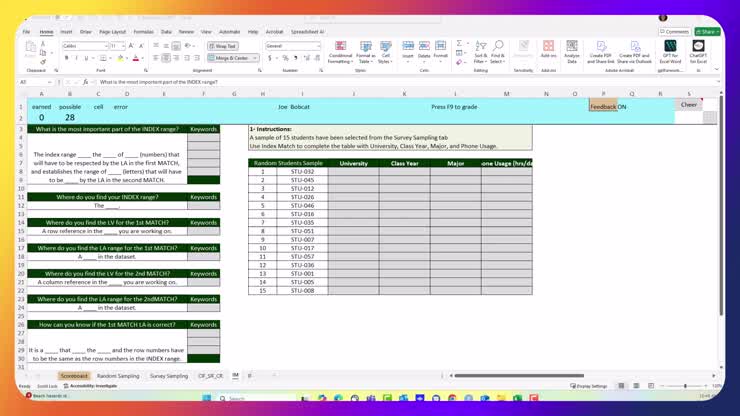Switch to the Formulas ribbon tab
Viewport: 740px width, 416px height.
(143, 32)
